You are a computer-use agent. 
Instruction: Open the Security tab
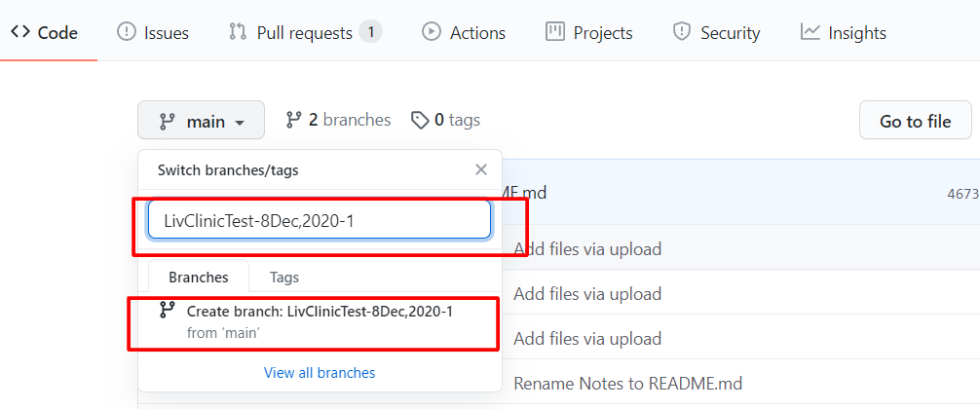click(x=716, y=32)
